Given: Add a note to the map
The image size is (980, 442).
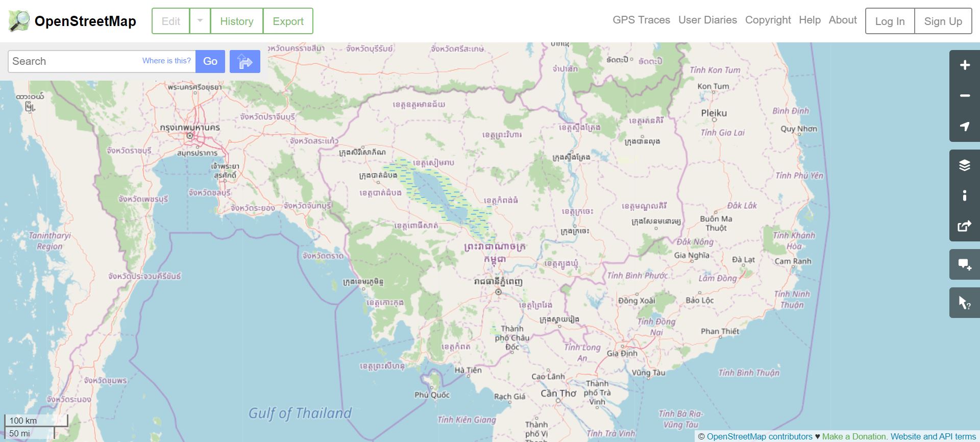Looking at the screenshot, I should click(x=964, y=264).
